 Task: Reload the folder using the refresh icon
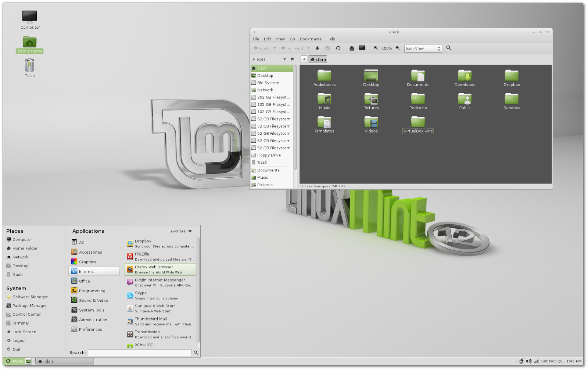(x=338, y=48)
